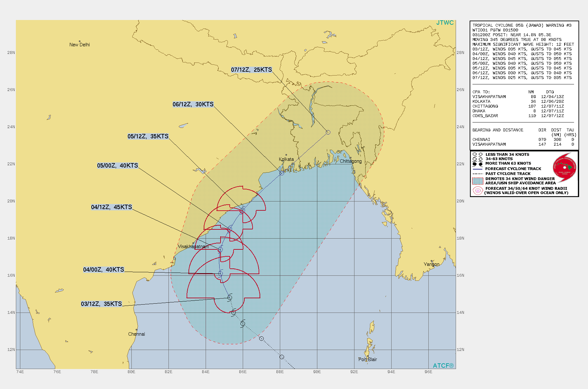Click the Kolkata city label
Image resolution: width=588 pixels, height=389 pixels.
click(286, 159)
